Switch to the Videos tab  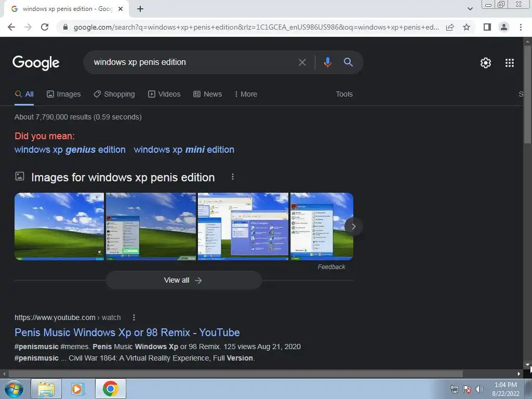164,95
